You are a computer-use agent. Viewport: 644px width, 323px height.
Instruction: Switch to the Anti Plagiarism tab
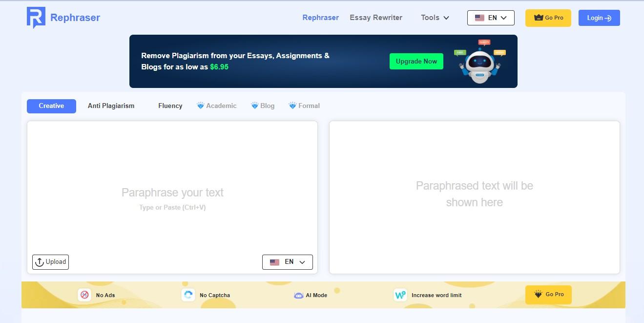[111, 106]
